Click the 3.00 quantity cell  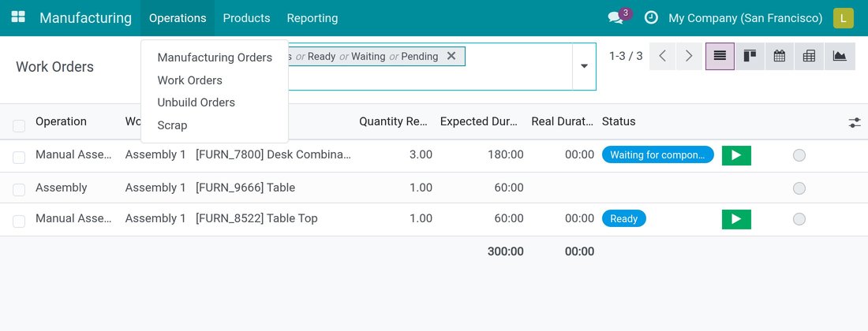pos(421,154)
